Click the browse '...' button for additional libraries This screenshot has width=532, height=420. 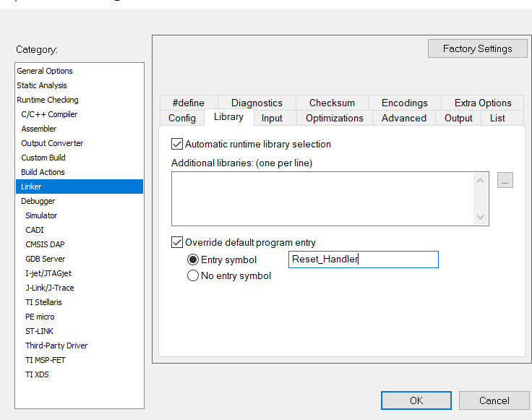pos(505,181)
